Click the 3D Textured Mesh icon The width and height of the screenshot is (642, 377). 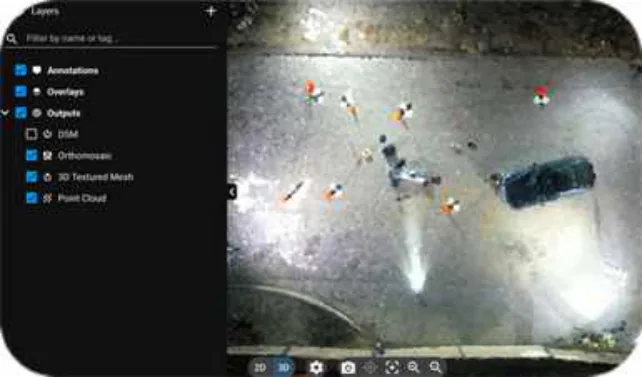pos(47,177)
